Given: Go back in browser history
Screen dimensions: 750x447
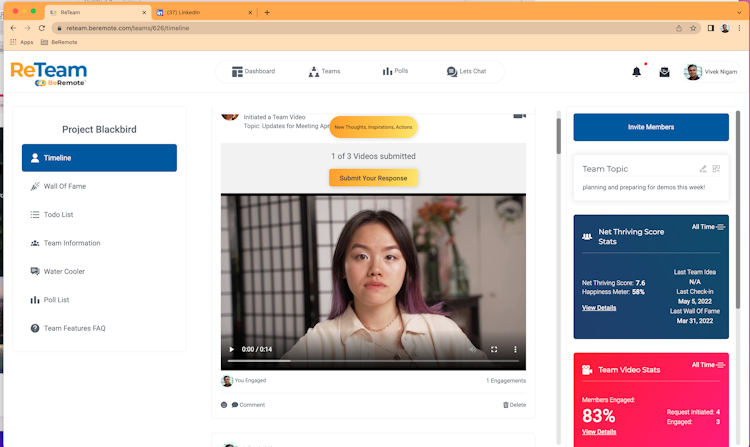Looking at the screenshot, I should (13, 28).
